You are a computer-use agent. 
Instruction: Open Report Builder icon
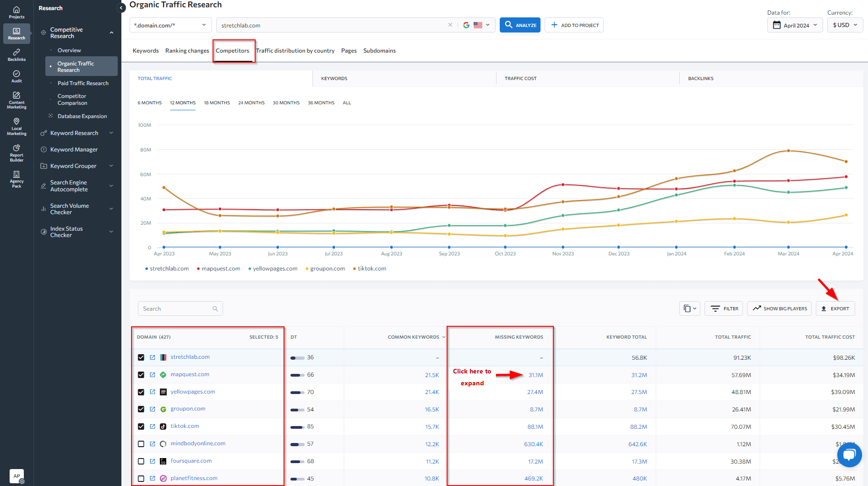click(x=16, y=153)
